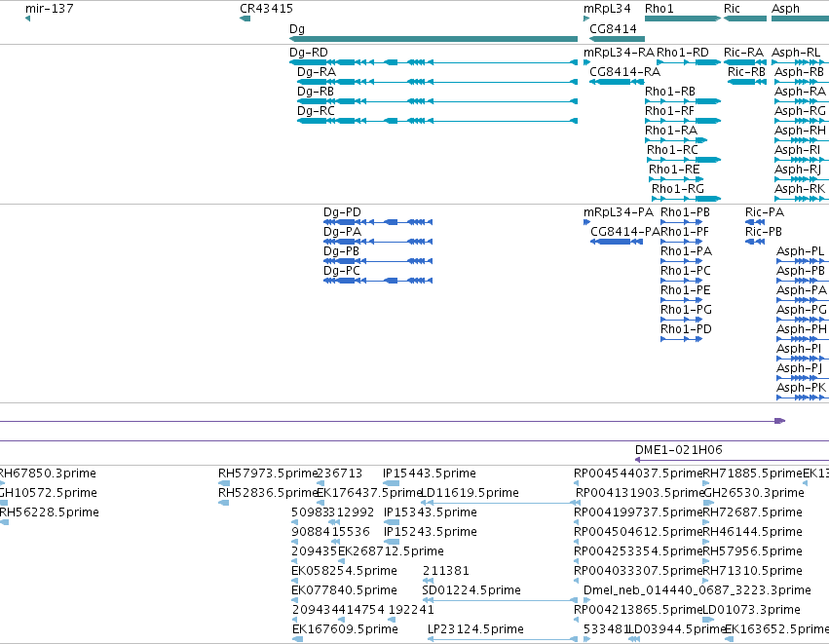Select transcript Rho1-RC

(x=684, y=160)
